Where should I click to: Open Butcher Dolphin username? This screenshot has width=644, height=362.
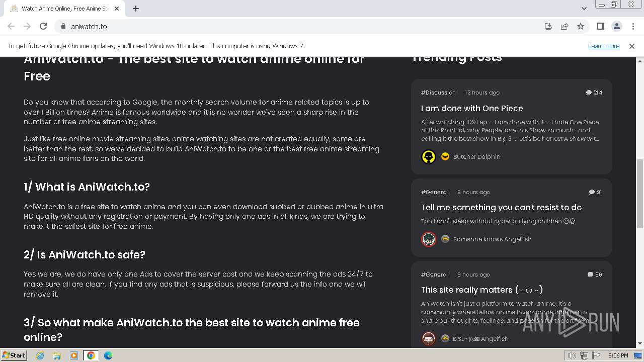click(x=476, y=157)
